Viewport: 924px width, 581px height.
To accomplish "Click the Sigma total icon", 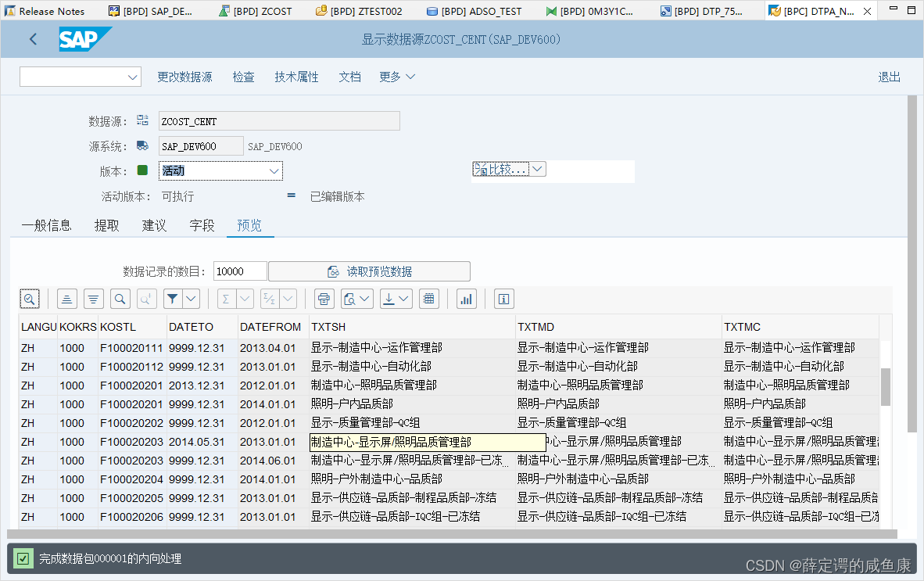I will (226, 299).
